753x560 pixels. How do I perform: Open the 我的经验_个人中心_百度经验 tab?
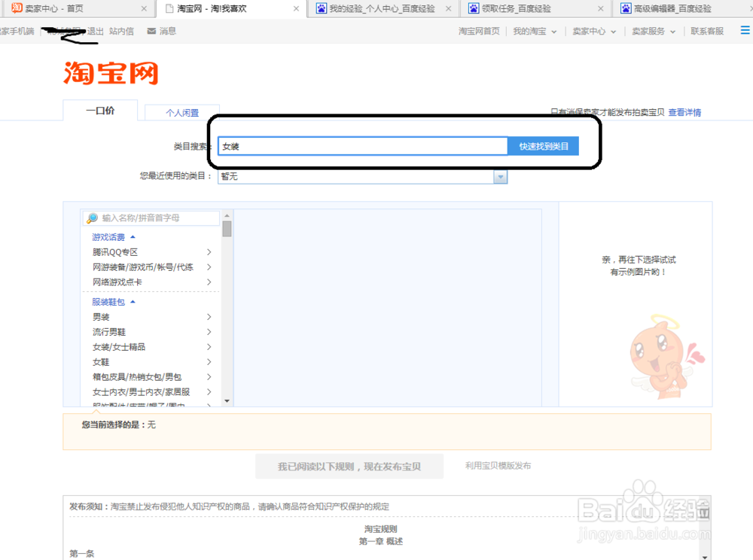click(382, 8)
